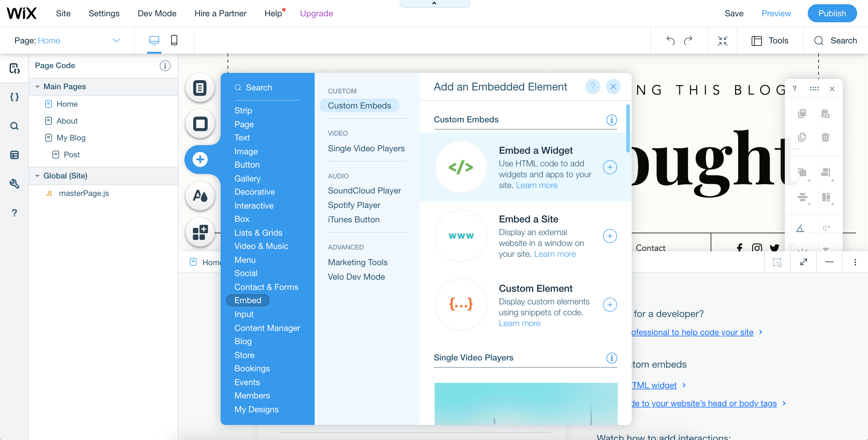868x440 pixels.
Task: Open the Site Design panel (paint drop icon)
Action: 200,196
